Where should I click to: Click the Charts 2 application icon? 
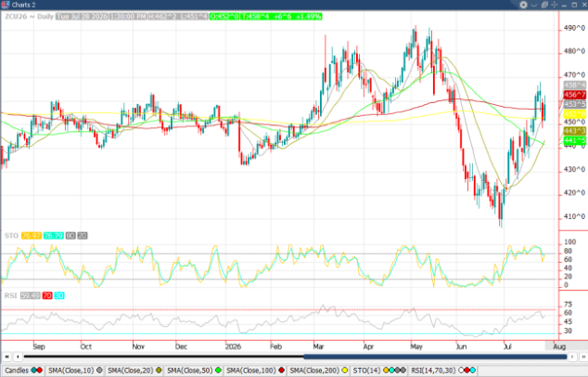(5, 5)
